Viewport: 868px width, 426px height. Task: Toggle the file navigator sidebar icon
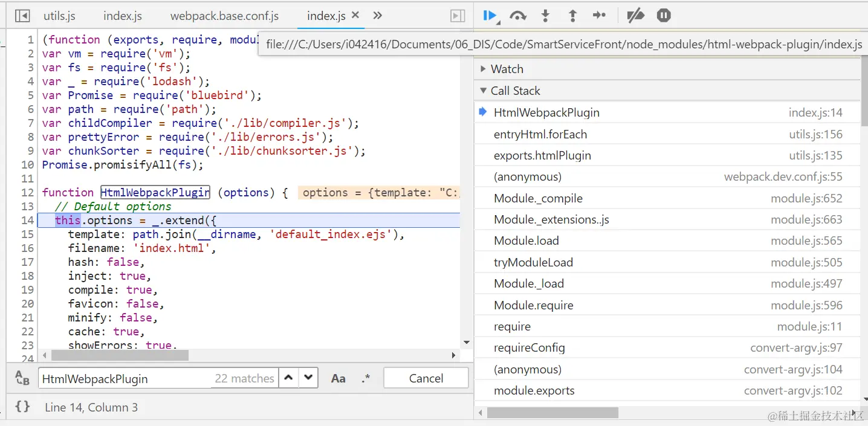[x=22, y=16]
